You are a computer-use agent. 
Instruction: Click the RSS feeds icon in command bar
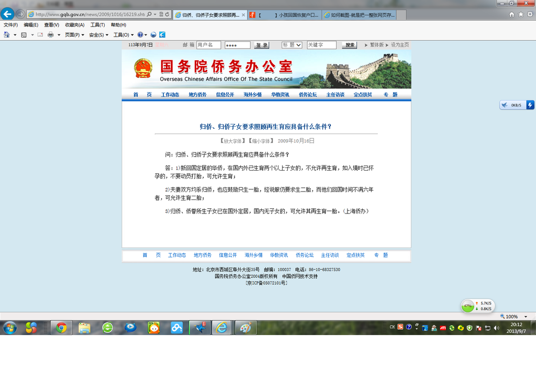tap(24, 35)
